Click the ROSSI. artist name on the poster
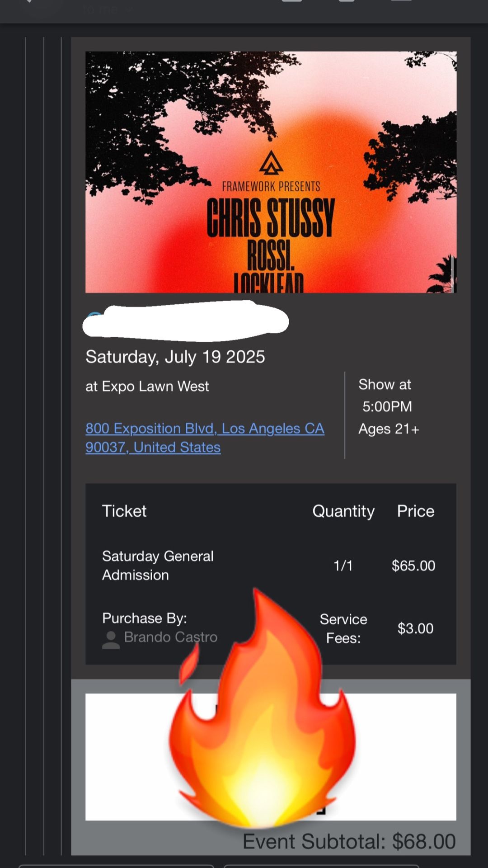Screen dimensions: 488x868 [271, 255]
